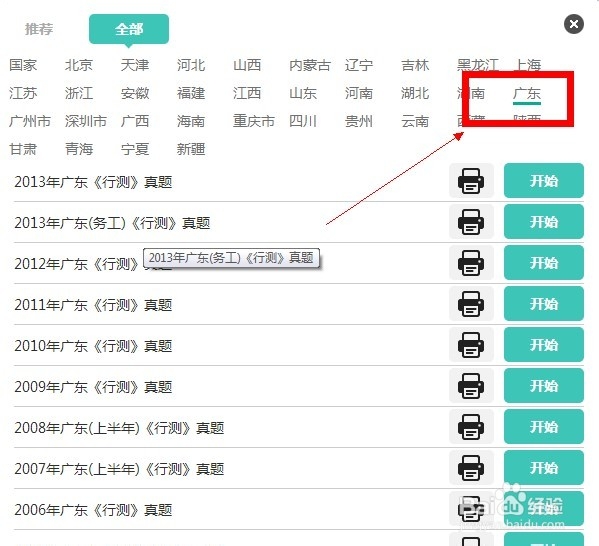Viewport: 599px width, 546px height.
Task: Open the 2007年广东(上半年)《行测》真题 title
Action: [x=119, y=469]
